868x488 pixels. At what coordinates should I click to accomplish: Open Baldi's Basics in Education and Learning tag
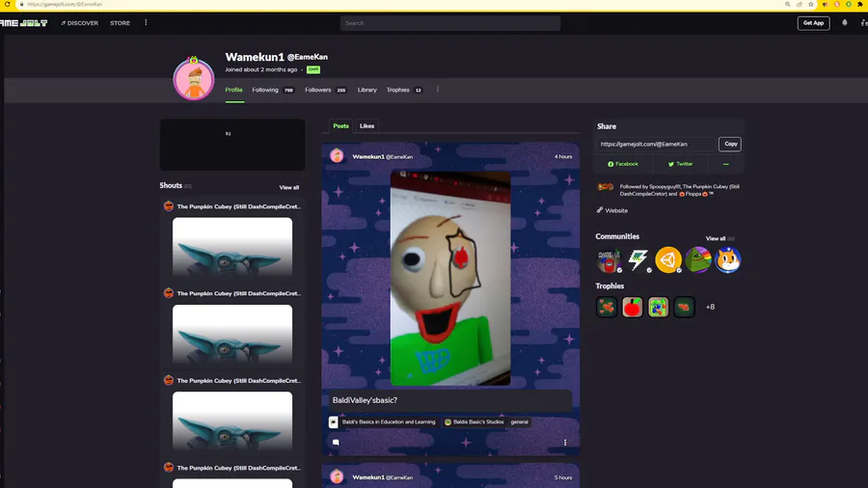click(383, 422)
